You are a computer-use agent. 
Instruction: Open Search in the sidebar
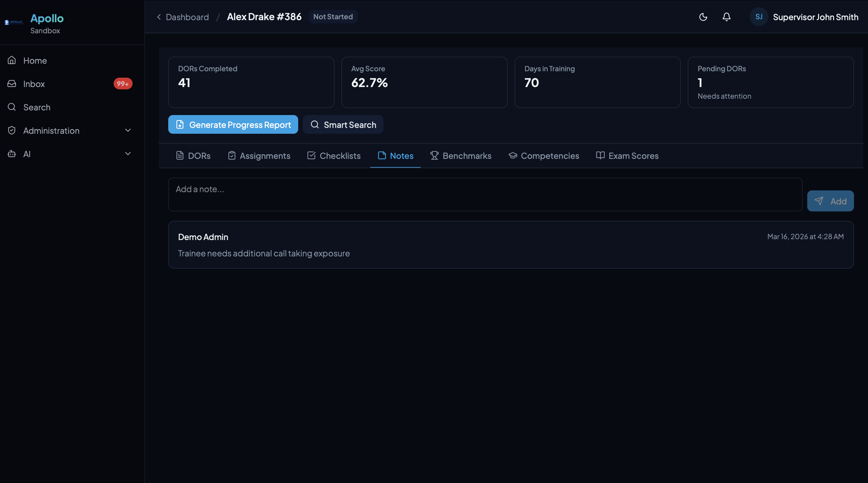[x=37, y=107]
